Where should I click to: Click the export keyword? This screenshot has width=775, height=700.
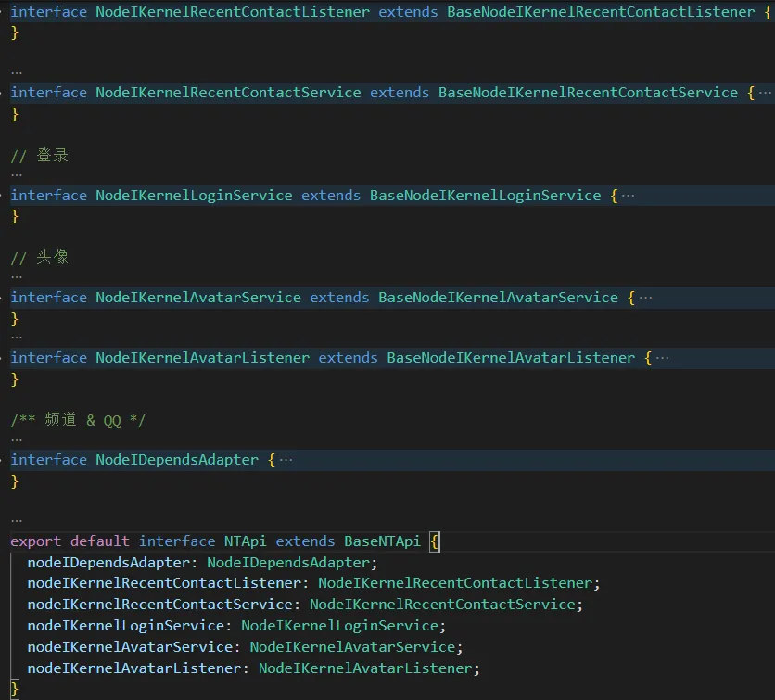pos(35,541)
